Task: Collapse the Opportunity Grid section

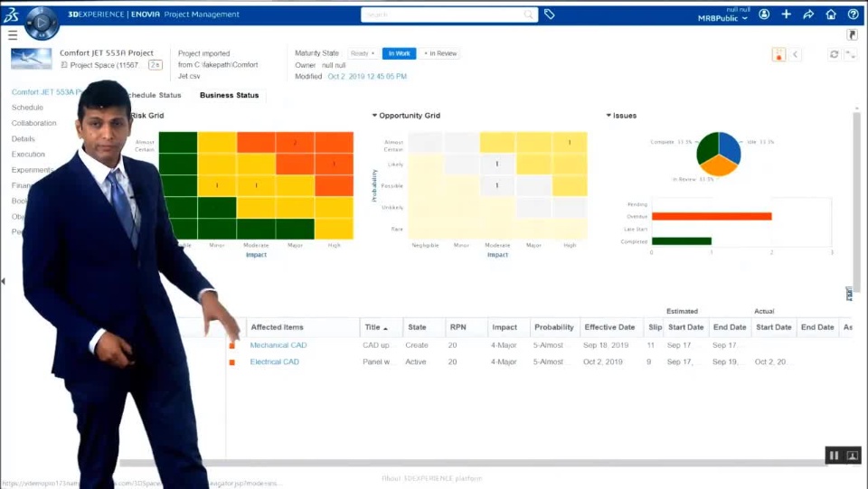Action: click(374, 116)
